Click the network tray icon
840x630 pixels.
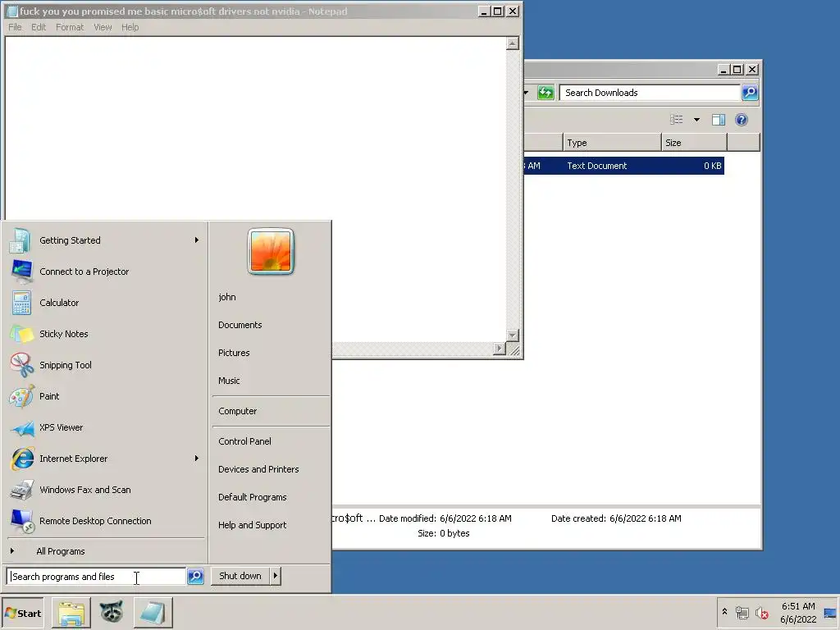[x=742, y=613]
